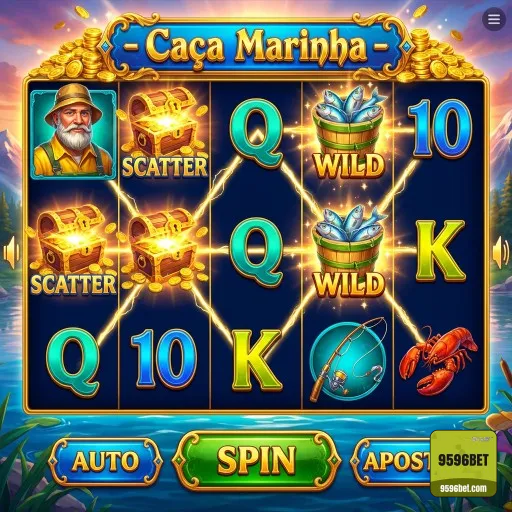This screenshot has width=512, height=512.
Task: Click the fishing rod symbol
Action: 349,359
